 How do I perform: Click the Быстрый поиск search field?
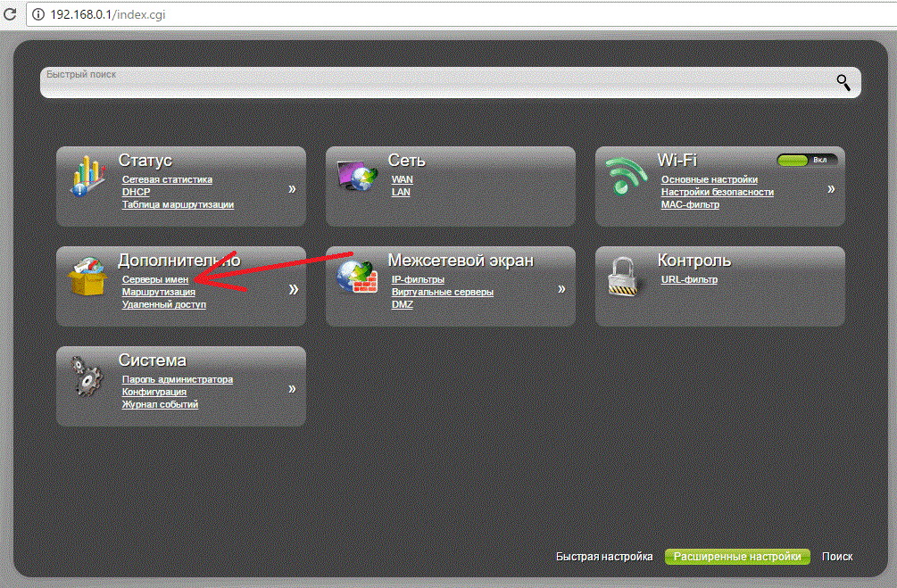(428, 82)
